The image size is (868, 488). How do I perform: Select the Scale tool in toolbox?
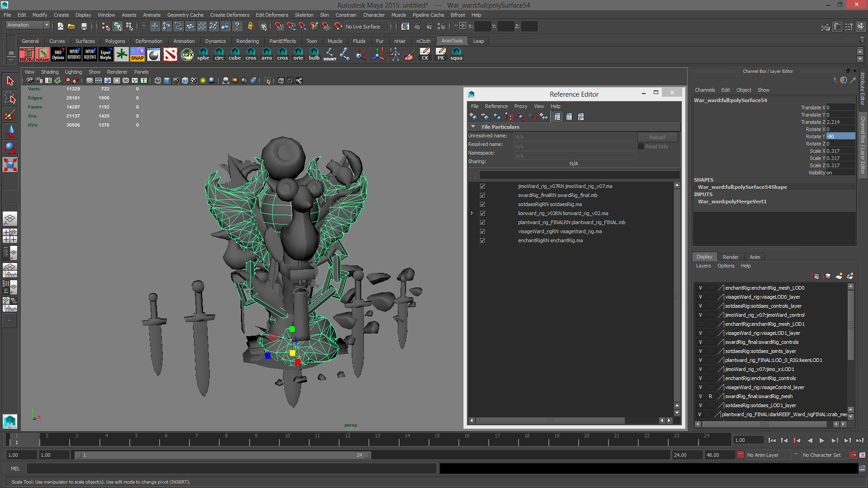click(10, 164)
